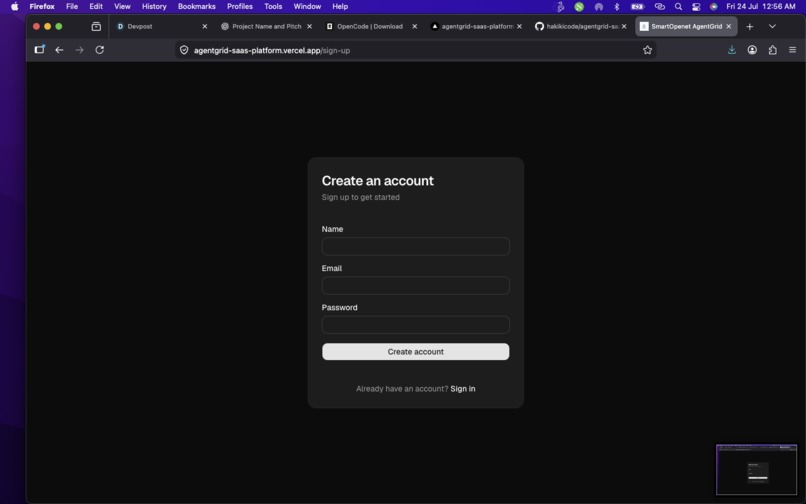Focus the Name input field
The width and height of the screenshot is (806, 504).
click(x=415, y=246)
